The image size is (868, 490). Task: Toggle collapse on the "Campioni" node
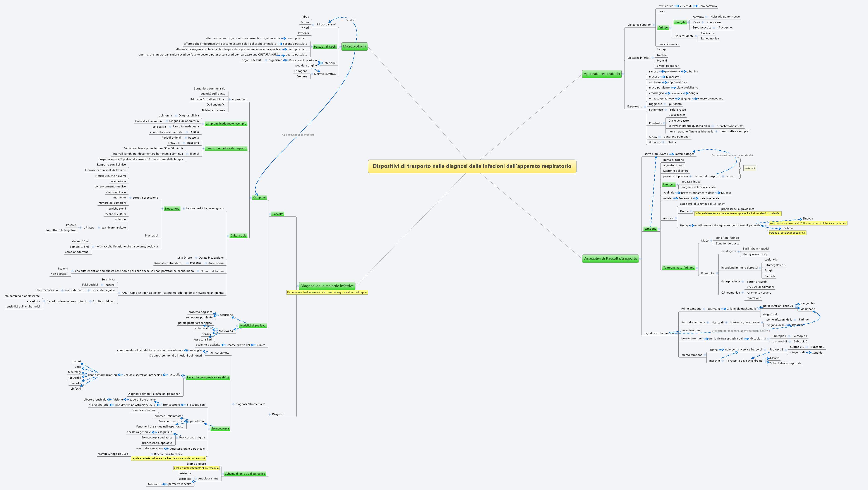(x=251, y=198)
